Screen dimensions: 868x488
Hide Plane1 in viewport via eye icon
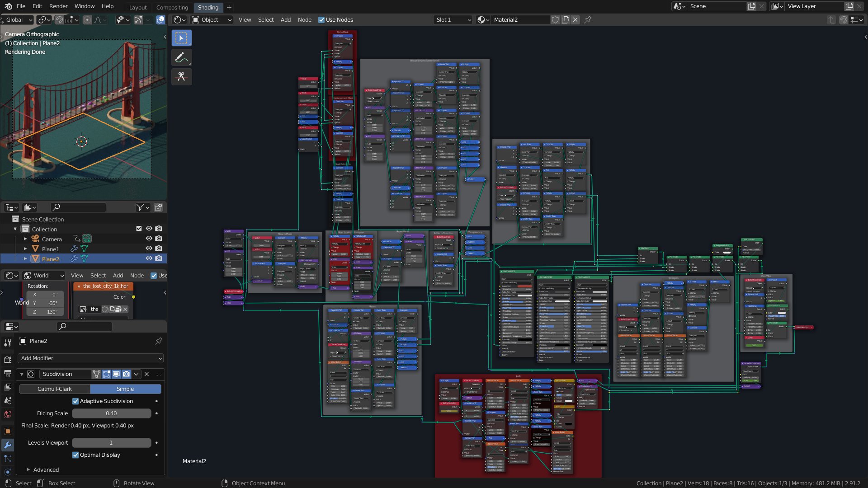(149, 249)
